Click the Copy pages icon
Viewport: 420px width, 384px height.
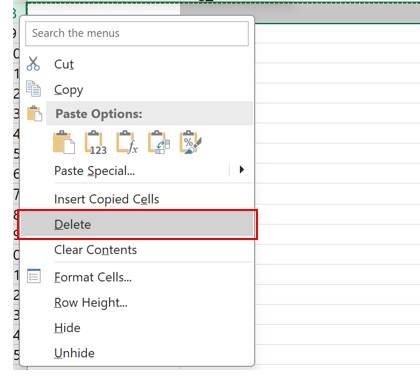pos(33,89)
